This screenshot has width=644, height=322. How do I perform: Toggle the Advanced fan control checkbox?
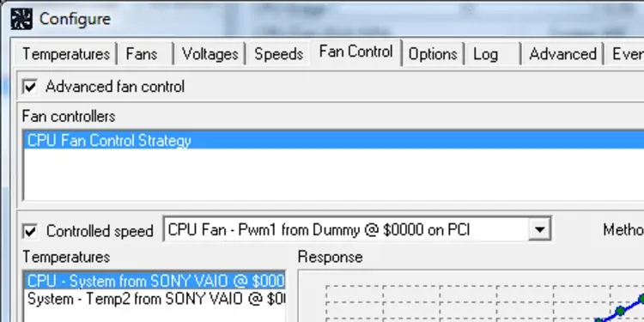[x=30, y=87]
